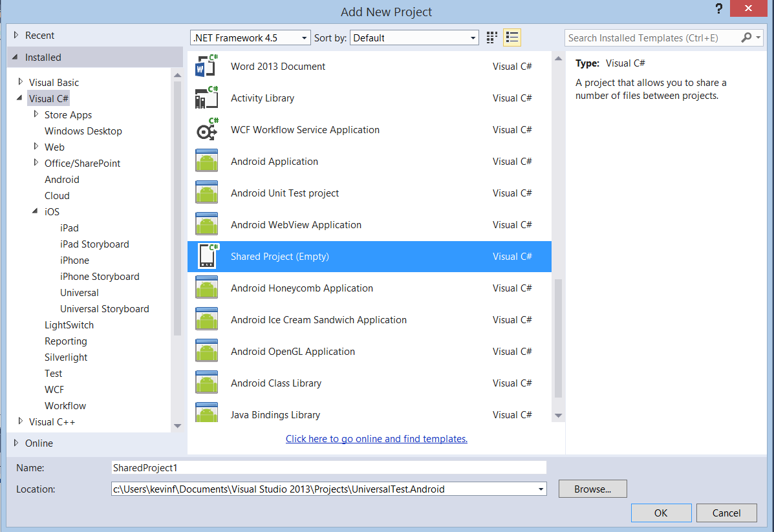Click the Name text field

pyautogui.click(x=328, y=467)
